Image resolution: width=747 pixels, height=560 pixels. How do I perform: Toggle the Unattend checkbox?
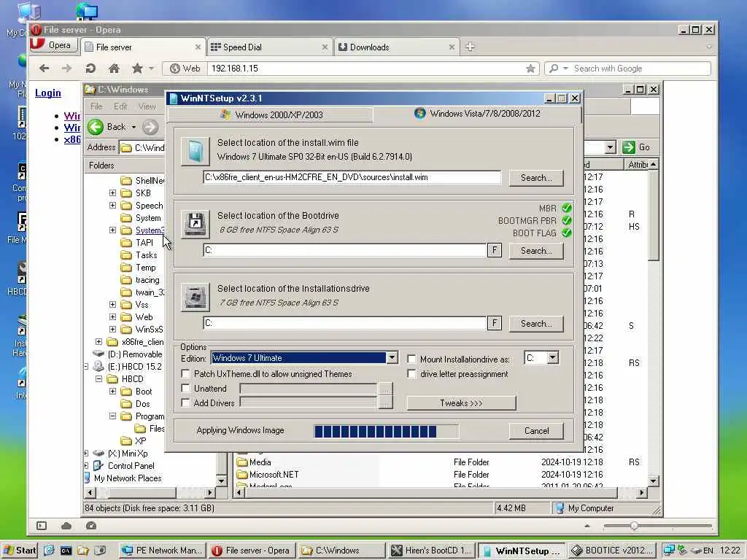[x=186, y=389]
